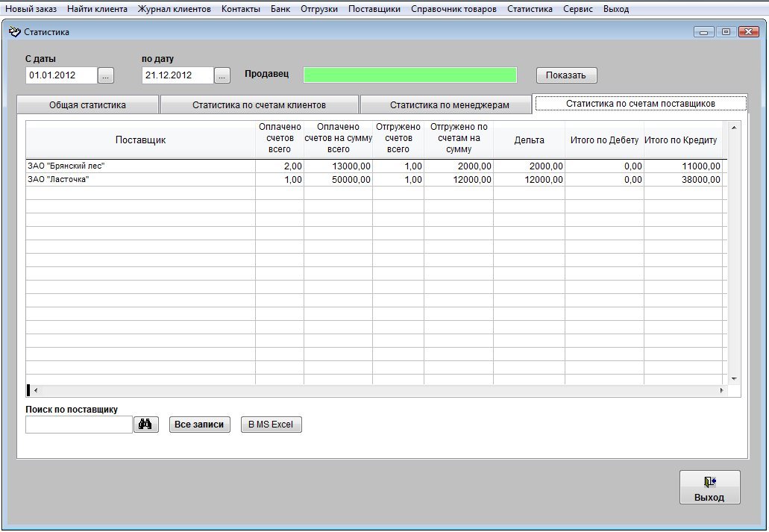Open the Поставщики menu item
Screen dimensions: 769x532
374,9
